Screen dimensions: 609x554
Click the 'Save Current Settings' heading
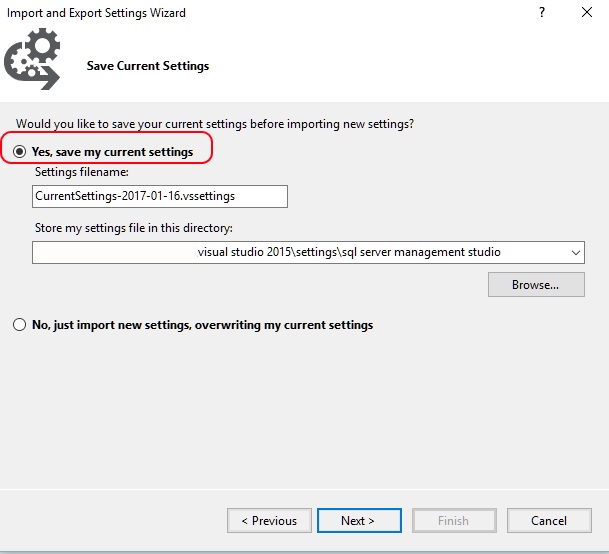pos(148,66)
